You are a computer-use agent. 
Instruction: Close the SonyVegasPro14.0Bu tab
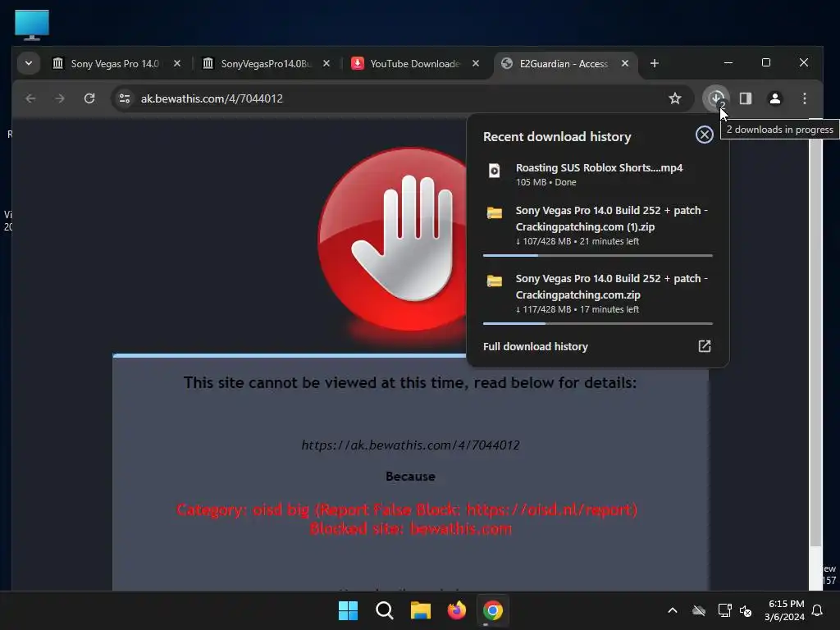[326, 63]
